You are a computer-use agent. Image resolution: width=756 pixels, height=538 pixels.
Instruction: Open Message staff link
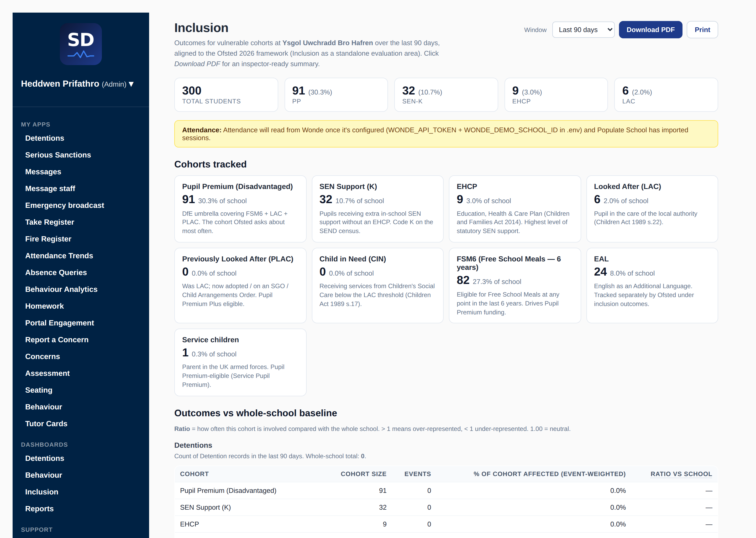coord(50,188)
